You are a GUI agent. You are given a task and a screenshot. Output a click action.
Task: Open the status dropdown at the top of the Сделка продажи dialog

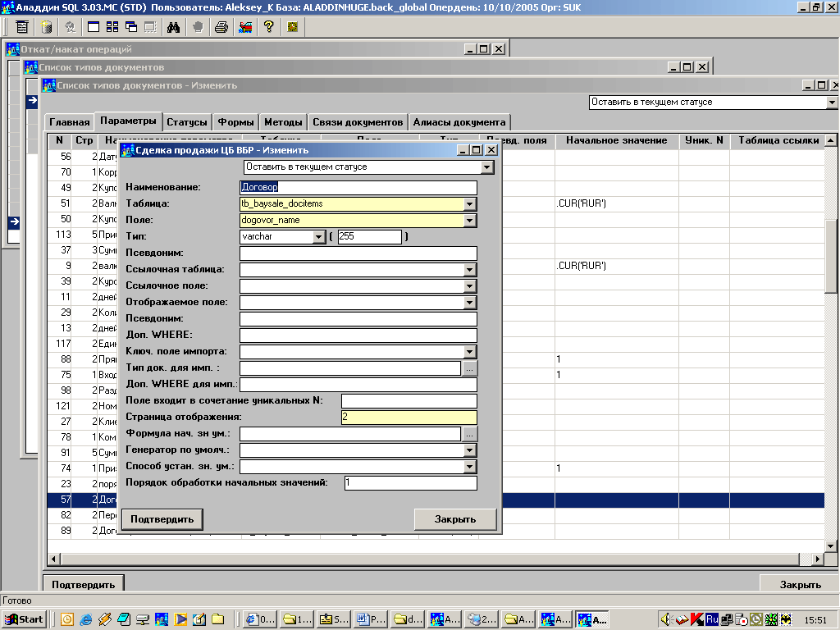coord(486,167)
